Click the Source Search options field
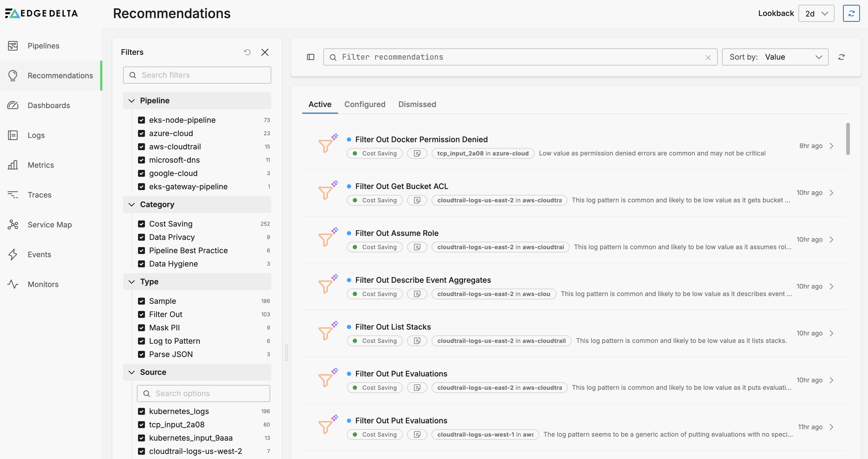Viewport: 868px width, 459px height. click(x=203, y=393)
